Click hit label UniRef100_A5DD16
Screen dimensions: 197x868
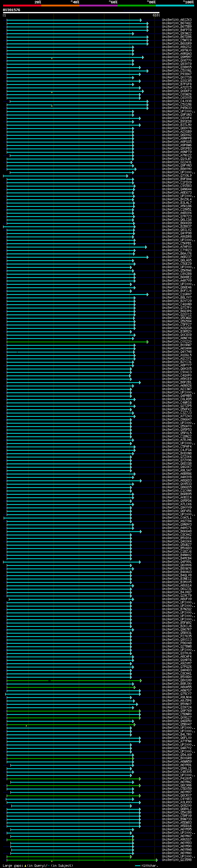click(x=176, y=826)
